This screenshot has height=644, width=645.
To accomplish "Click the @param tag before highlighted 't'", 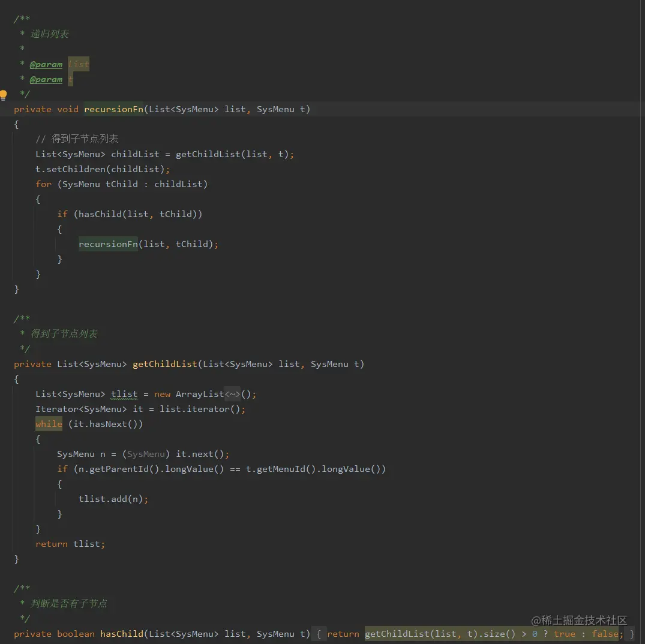I will tap(46, 79).
